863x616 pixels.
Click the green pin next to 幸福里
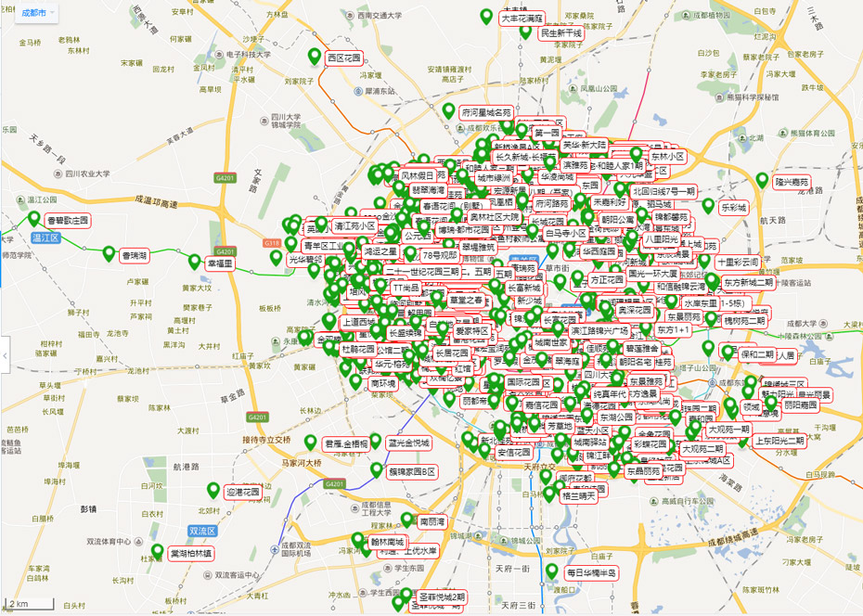[x=195, y=263]
